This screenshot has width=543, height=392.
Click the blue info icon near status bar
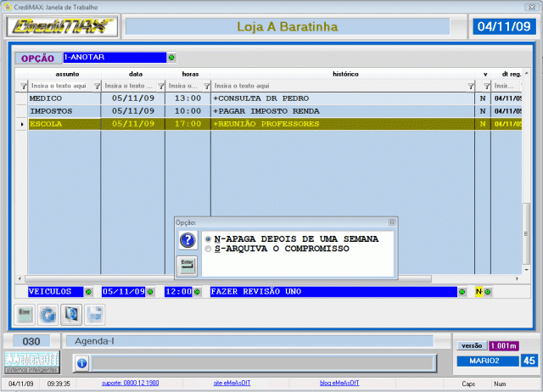click(81, 363)
